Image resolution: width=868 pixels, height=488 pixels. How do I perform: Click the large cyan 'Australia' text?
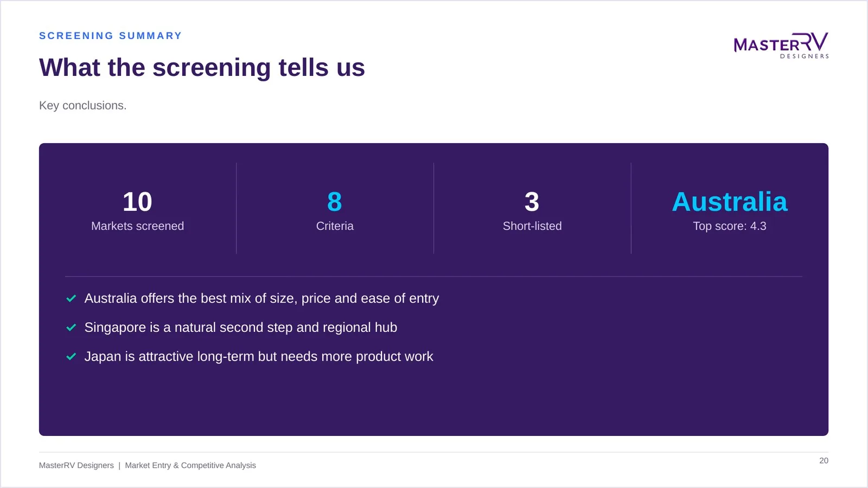(730, 202)
